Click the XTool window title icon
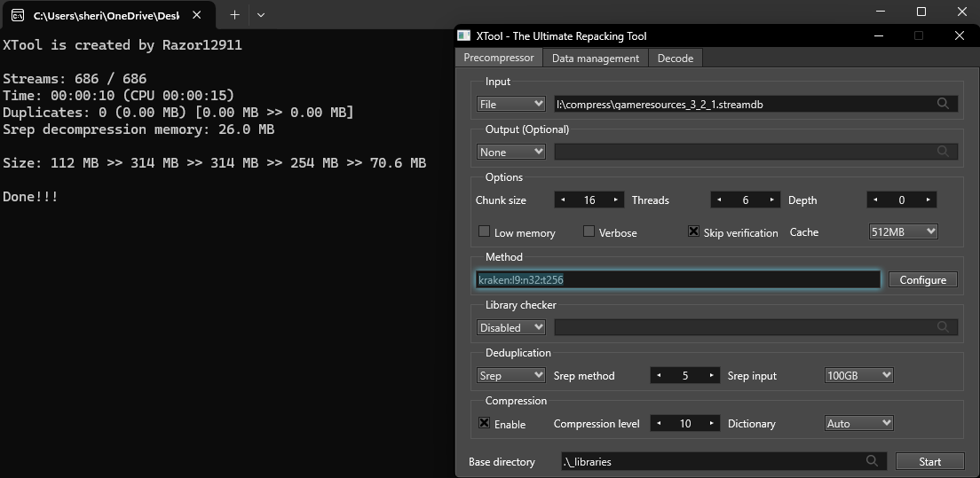Screen dimensions: 980x478 point(463,35)
